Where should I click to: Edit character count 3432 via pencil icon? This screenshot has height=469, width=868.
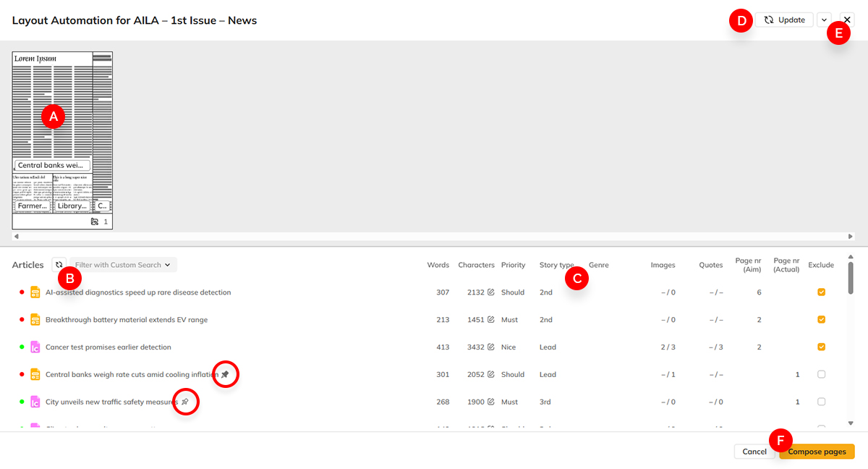(491, 347)
